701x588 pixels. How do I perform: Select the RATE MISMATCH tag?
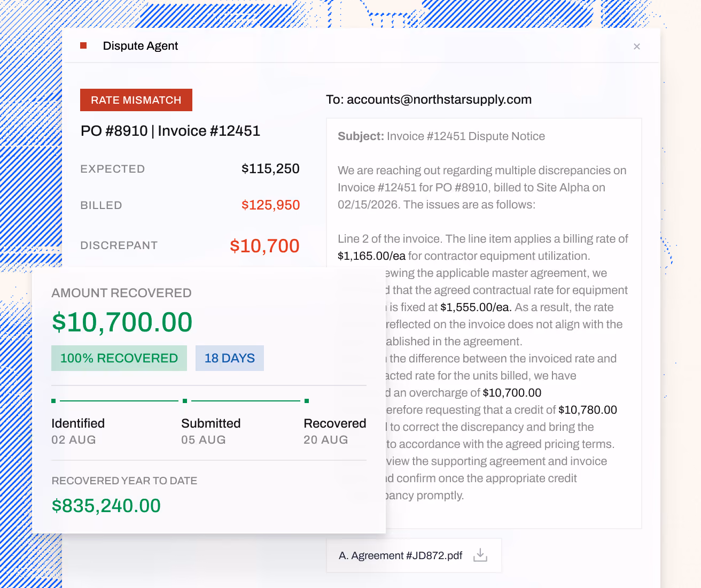pos(136,100)
